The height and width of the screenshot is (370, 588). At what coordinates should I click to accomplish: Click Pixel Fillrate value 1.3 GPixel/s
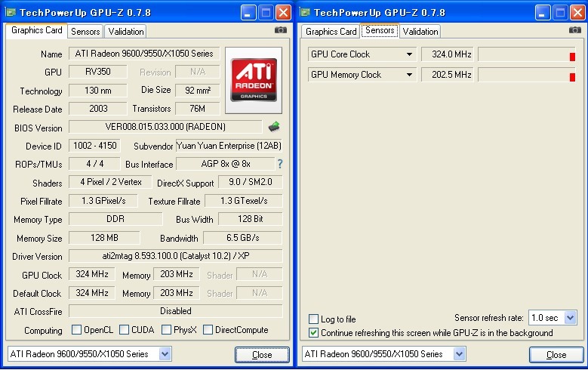pos(103,201)
